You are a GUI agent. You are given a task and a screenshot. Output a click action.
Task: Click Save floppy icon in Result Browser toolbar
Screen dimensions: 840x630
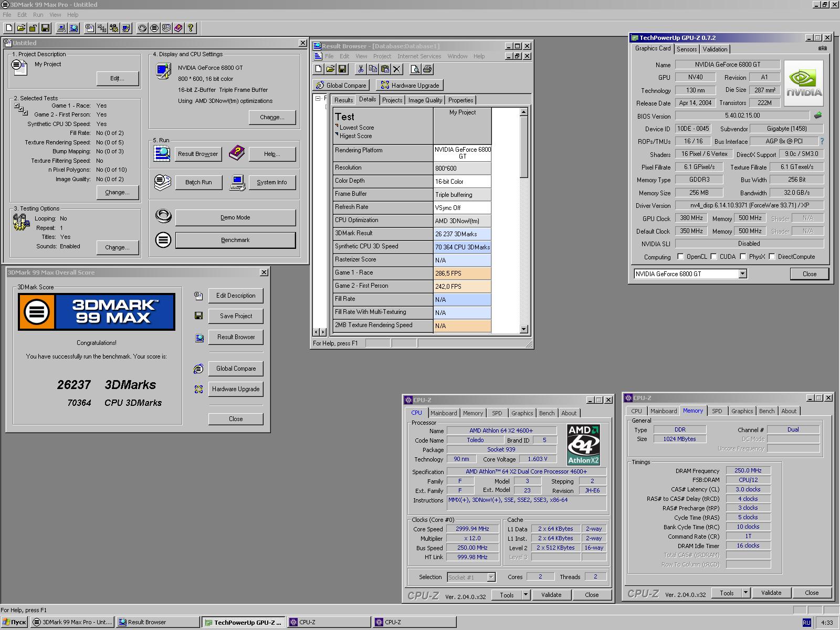pos(342,69)
